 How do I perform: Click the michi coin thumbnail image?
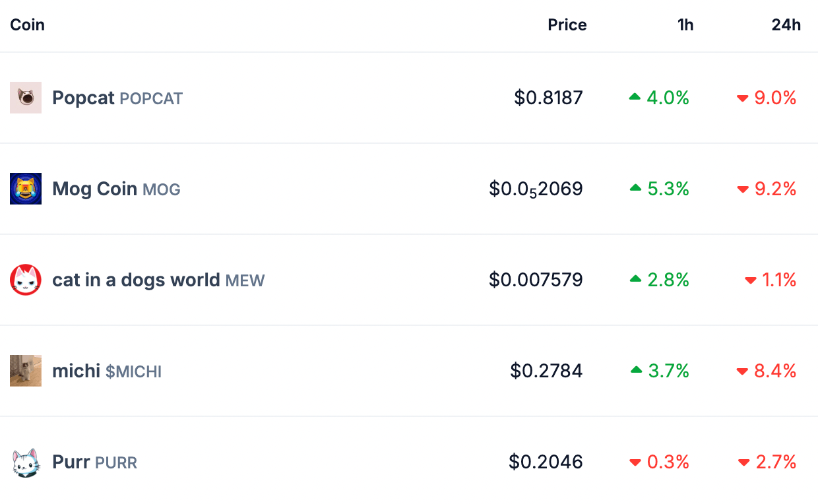pyautogui.click(x=26, y=371)
